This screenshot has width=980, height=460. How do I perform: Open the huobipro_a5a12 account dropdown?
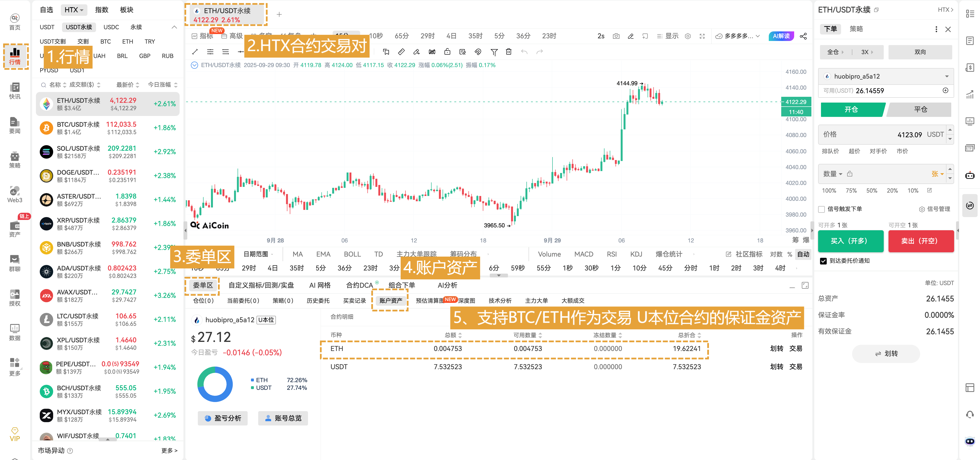tap(886, 76)
